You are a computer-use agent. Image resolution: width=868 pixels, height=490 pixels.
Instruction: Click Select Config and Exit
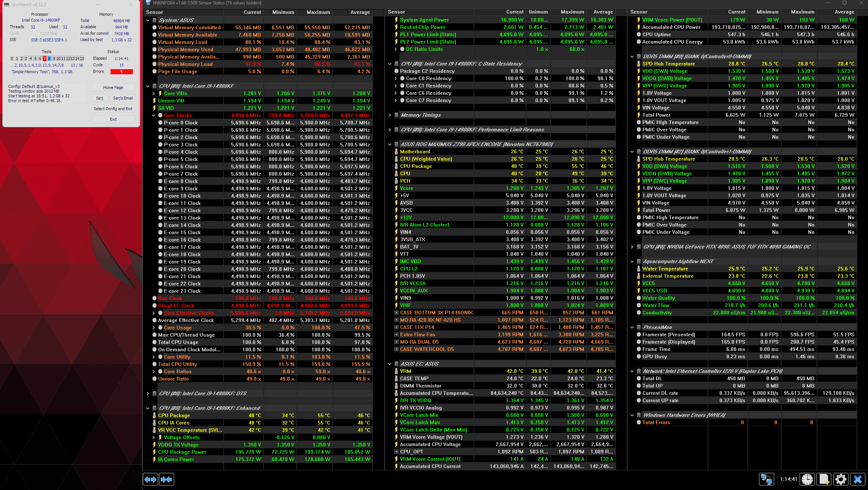pyautogui.click(x=113, y=109)
